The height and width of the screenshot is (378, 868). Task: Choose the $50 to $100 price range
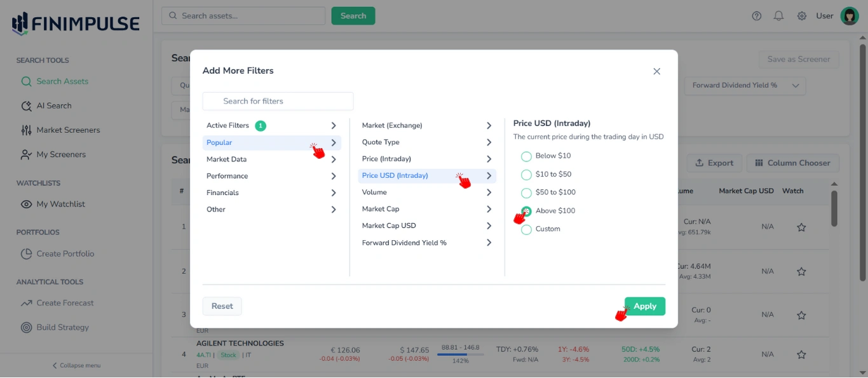[x=526, y=192]
